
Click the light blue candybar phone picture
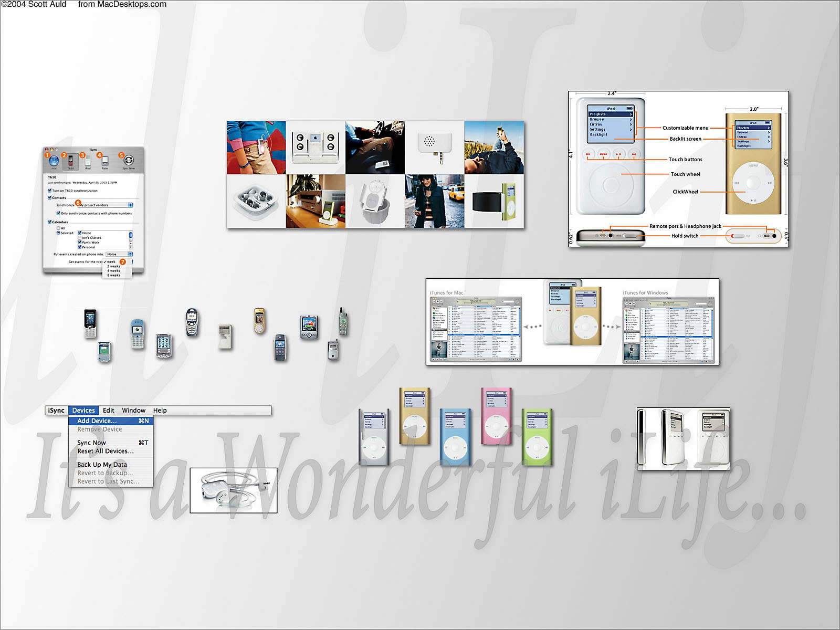(137, 334)
